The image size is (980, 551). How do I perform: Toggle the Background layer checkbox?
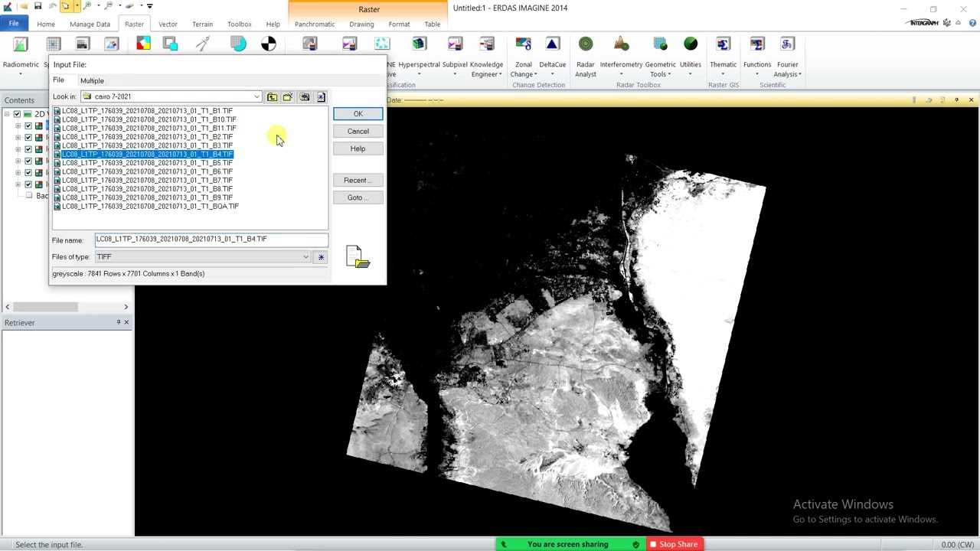(29, 196)
